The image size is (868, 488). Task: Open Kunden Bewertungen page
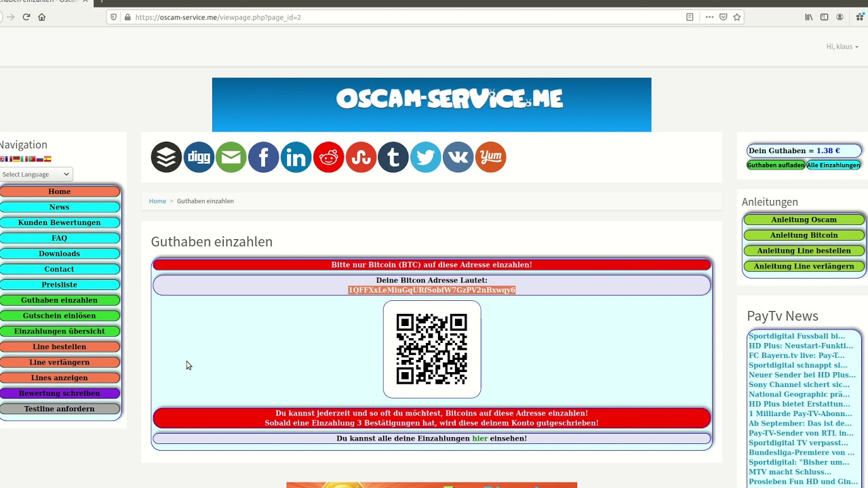pyautogui.click(x=60, y=223)
